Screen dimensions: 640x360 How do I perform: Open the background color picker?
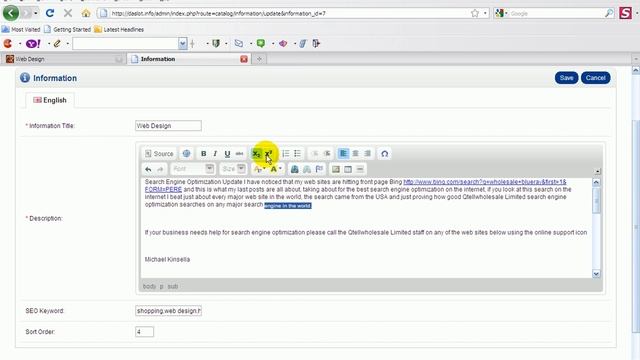tap(276, 169)
